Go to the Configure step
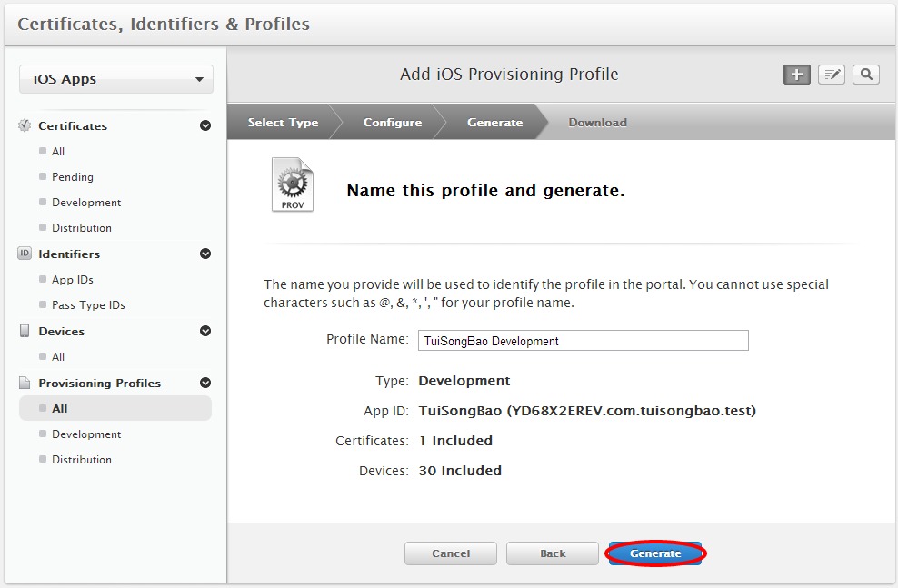This screenshot has width=898, height=588. 393,123
